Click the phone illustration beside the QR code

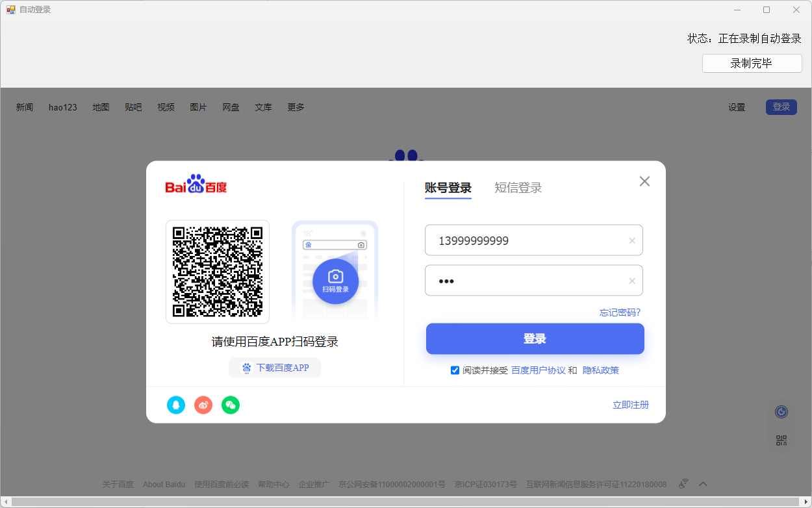pos(335,272)
